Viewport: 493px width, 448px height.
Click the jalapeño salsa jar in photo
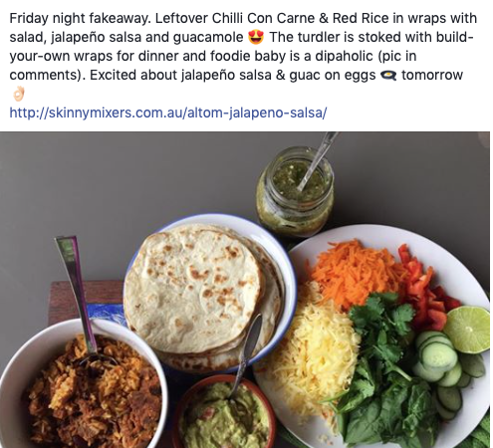[295, 192]
